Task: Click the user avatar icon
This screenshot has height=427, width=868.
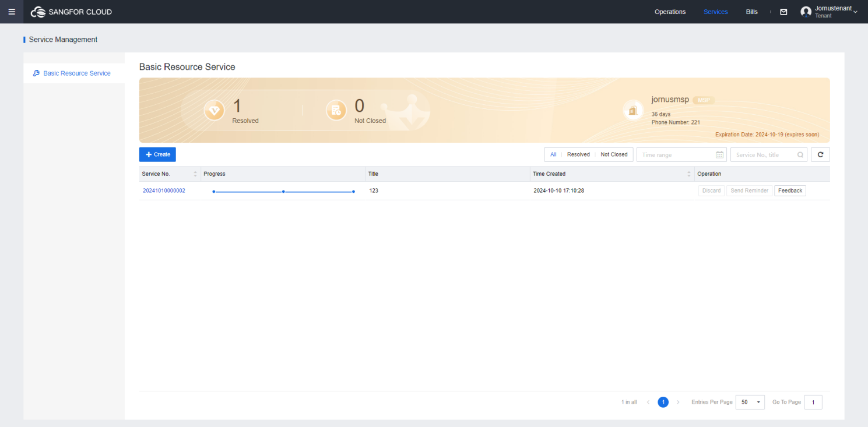Action: [x=806, y=12]
